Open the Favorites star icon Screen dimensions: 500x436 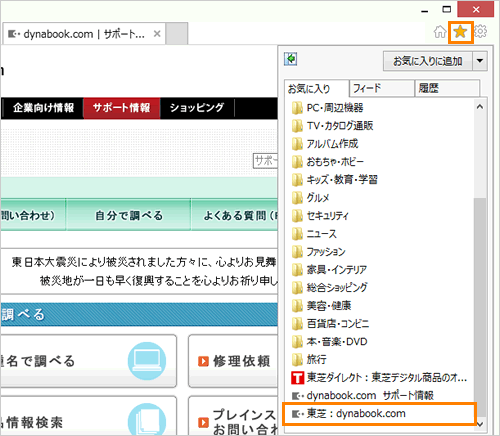point(460,32)
